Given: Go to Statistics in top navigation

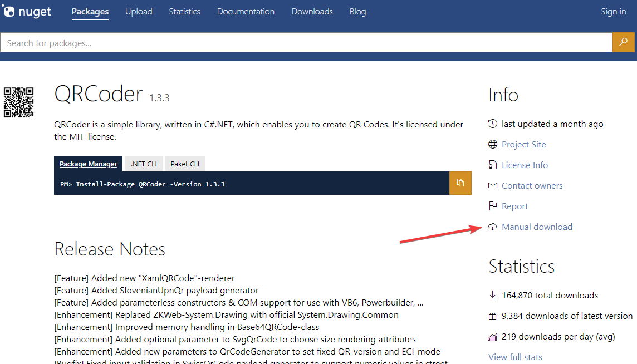Looking at the screenshot, I should 184,12.
